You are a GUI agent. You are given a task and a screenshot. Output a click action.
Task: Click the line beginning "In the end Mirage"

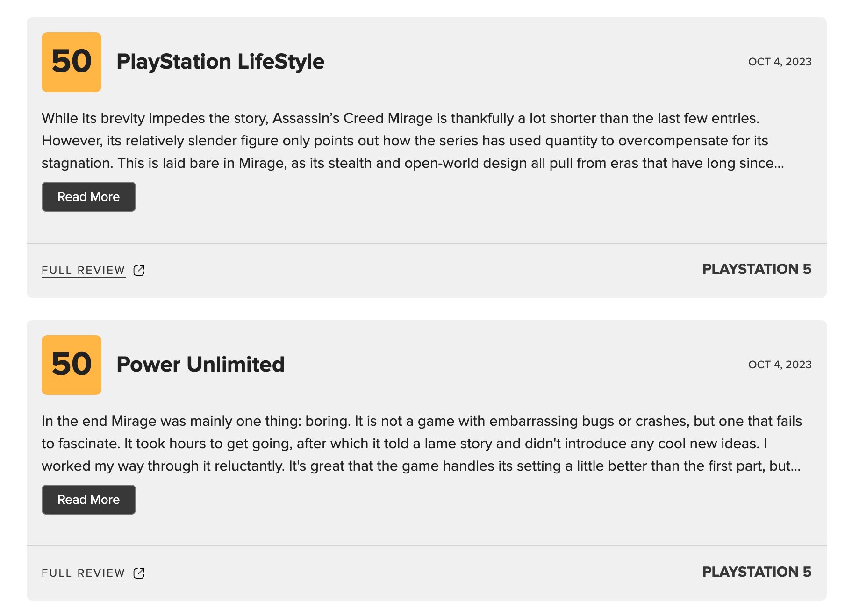(x=422, y=421)
